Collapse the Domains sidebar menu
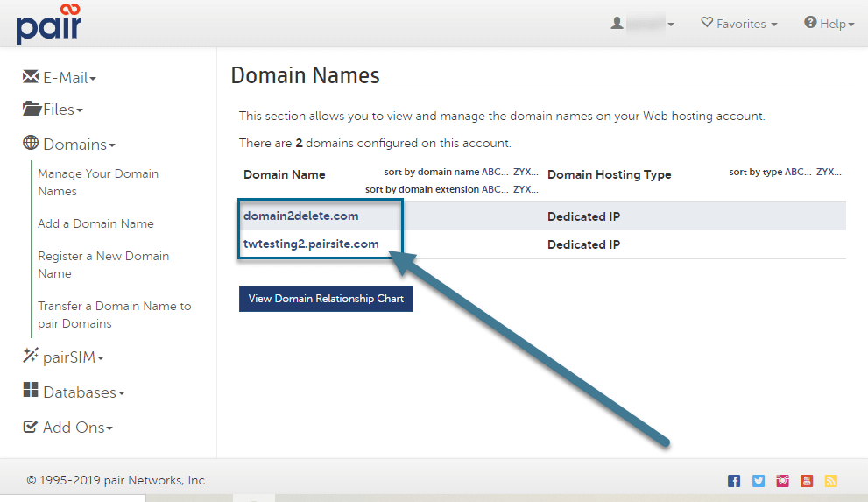This screenshot has width=868, height=502. click(x=69, y=145)
